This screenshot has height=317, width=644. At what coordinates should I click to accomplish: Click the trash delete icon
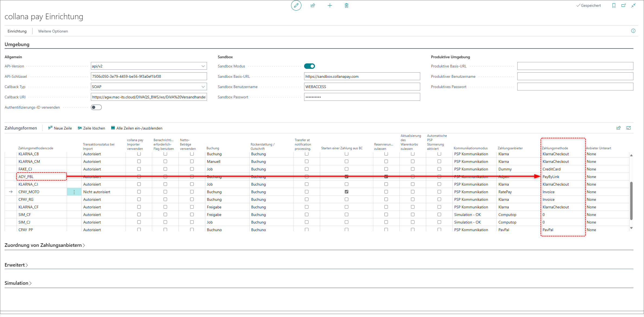coord(346,5)
